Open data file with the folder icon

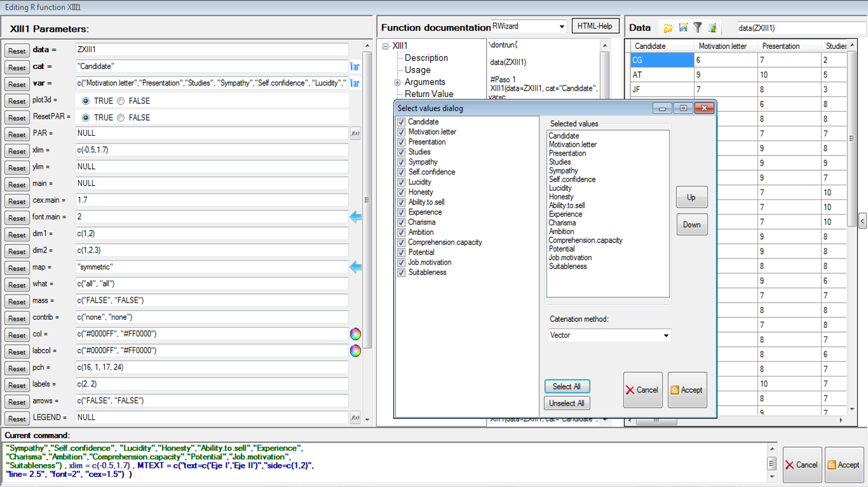pyautogui.click(x=668, y=27)
